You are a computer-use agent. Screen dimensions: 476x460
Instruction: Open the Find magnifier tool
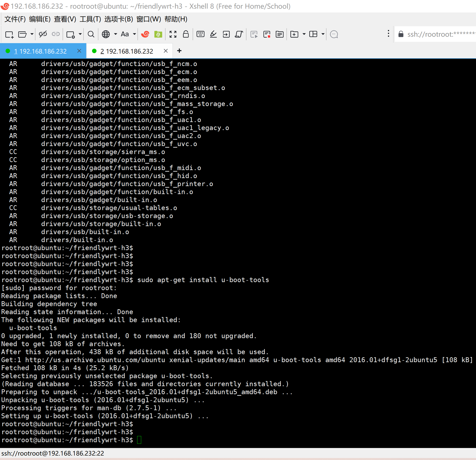coord(91,34)
